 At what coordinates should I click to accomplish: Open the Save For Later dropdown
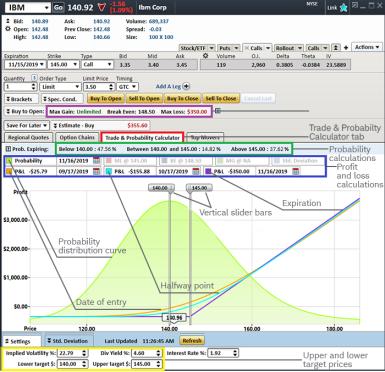(27, 126)
